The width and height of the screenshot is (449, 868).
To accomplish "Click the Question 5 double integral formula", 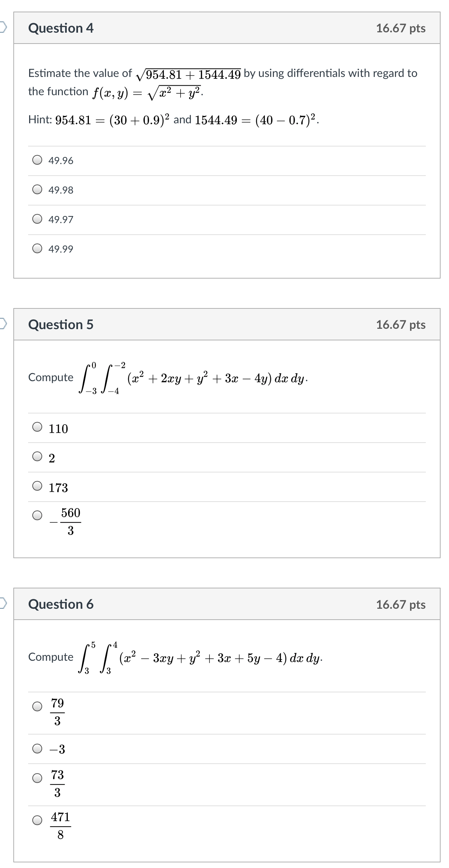I will click(x=193, y=378).
